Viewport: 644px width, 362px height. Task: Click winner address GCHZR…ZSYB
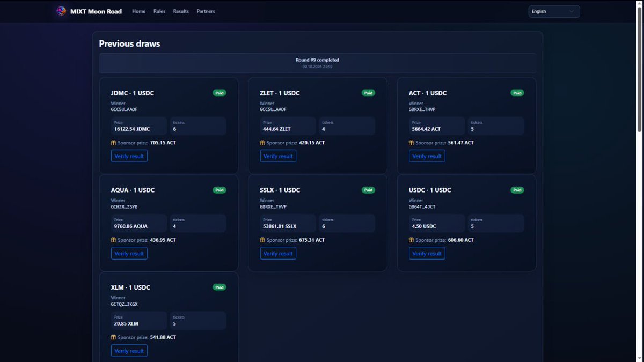124,206
